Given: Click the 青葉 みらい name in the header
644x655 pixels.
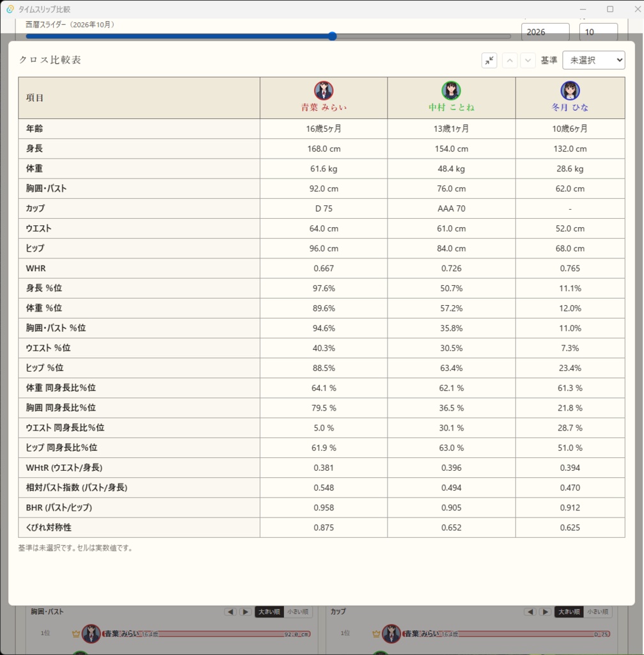Looking at the screenshot, I should click(x=324, y=107).
